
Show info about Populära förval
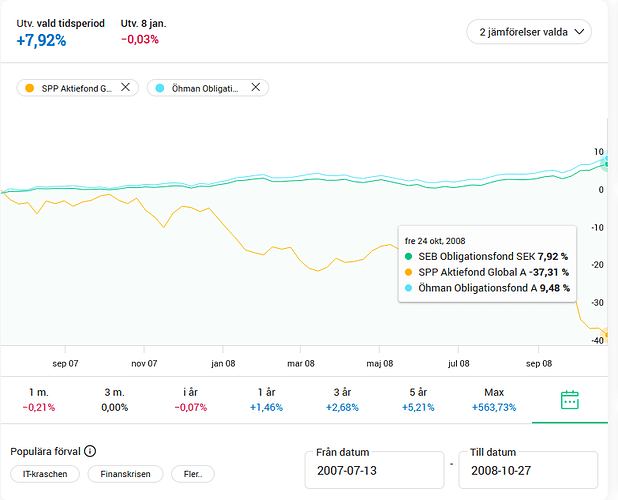click(90, 451)
